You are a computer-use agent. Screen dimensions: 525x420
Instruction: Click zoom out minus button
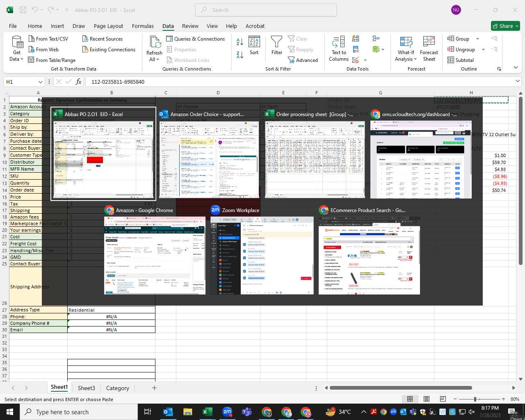[x=455, y=399]
